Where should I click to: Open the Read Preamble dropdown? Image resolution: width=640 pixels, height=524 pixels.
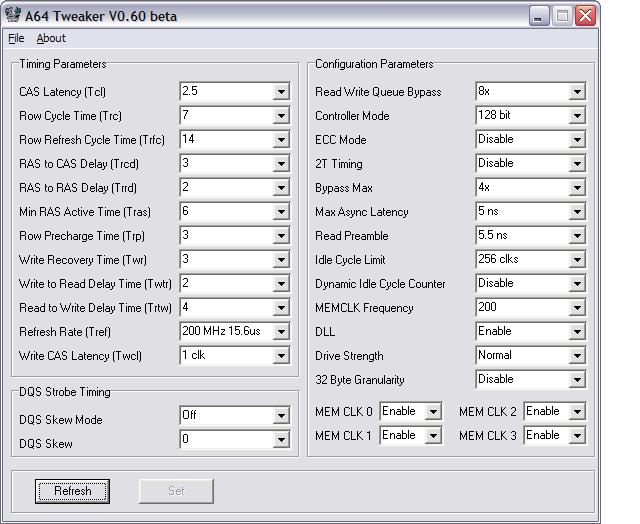click(577, 235)
